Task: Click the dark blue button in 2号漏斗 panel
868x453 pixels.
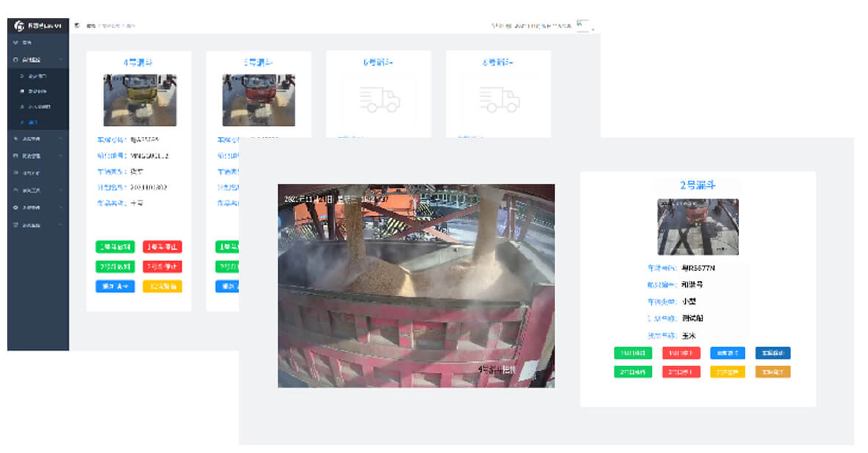Action: (x=773, y=353)
